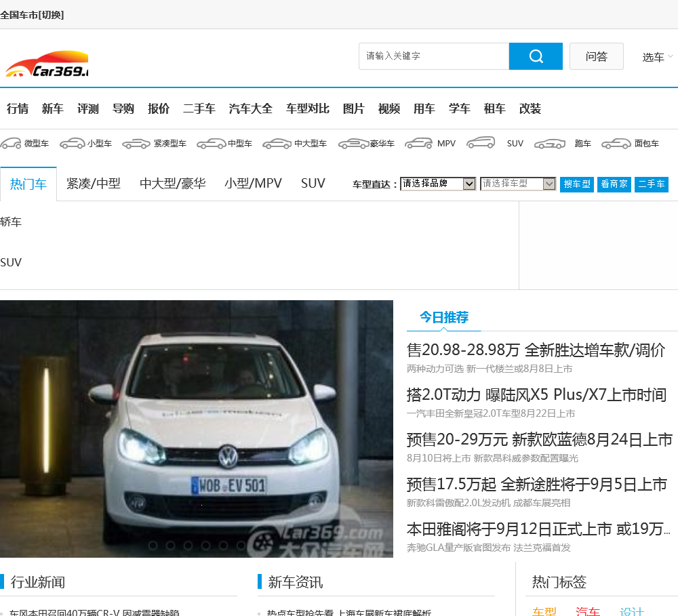Viewport: 678px width, 616px height.
Task: Select the 中大型车 car icon
Action: pos(277,144)
